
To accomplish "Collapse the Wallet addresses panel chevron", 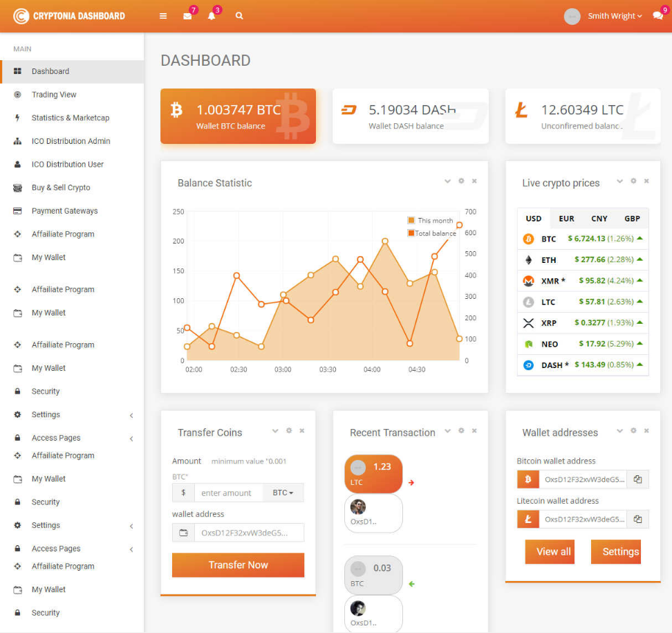I will tap(619, 430).
